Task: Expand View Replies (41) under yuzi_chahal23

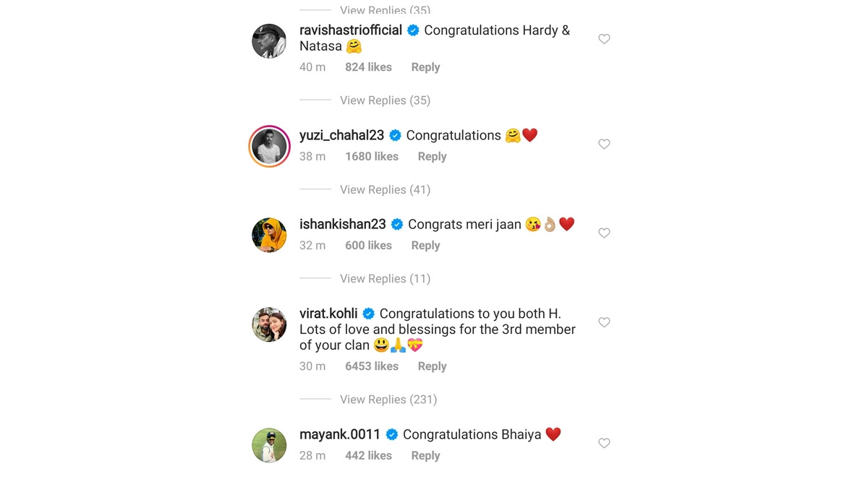Action: [x=385, y=189]
